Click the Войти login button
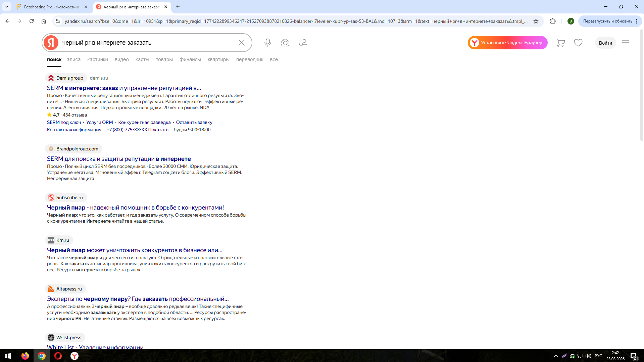This screenshot has width=644, height=362. pos(605,43)
